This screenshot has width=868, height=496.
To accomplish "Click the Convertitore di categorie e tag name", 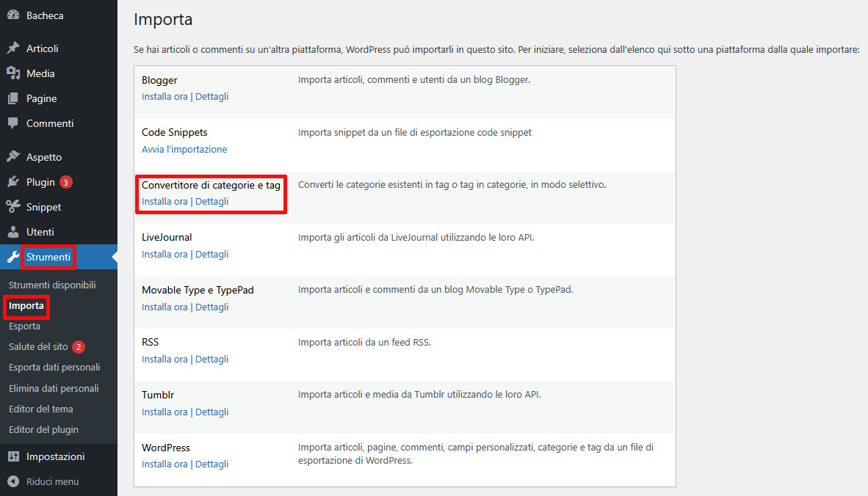I will pos(211,185).
